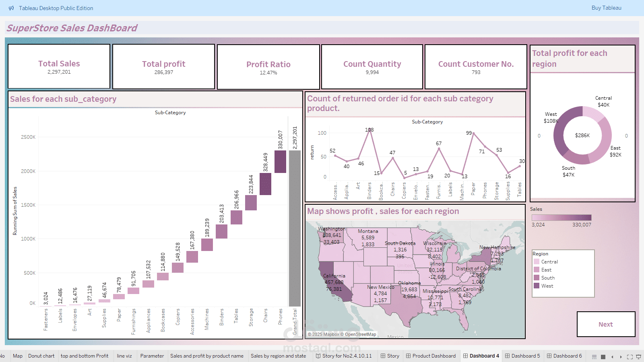Click the South Dakota label on map
The width and height of the screenshot is (644, 362).
point(400,243)
